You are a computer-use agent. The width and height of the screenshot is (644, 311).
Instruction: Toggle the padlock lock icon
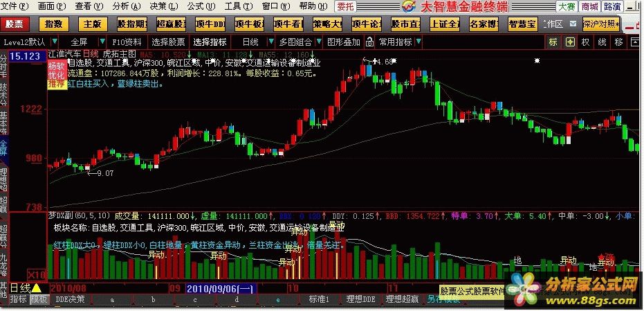369,42
